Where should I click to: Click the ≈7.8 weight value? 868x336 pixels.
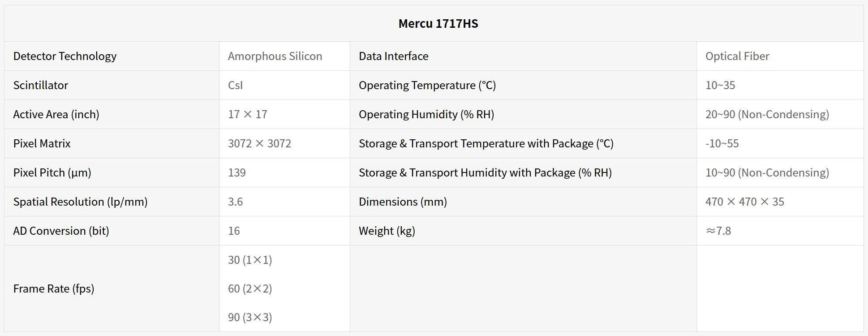pos(718,231)
